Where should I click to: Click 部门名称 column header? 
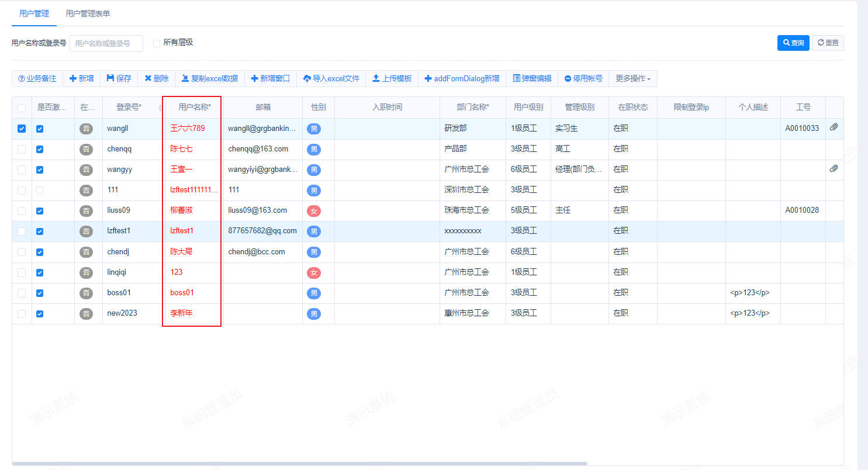tap(473, 108)
